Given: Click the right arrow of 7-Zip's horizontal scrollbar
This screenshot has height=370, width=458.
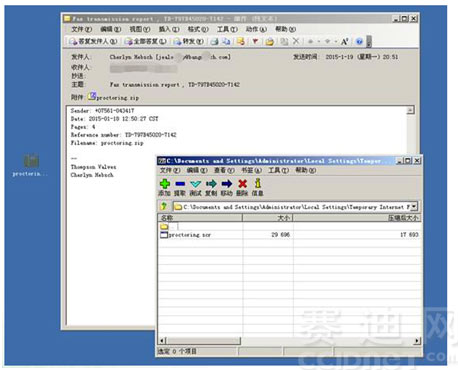Looking at the screenshot, I should (x=417, y=341).
